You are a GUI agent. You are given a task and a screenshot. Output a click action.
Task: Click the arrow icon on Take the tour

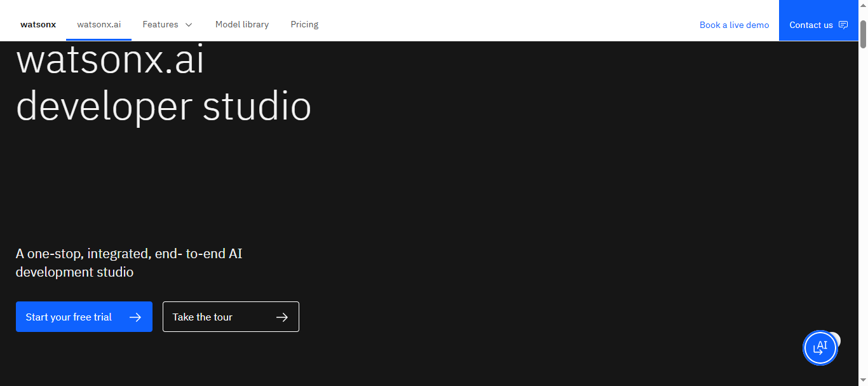(282, 317)
